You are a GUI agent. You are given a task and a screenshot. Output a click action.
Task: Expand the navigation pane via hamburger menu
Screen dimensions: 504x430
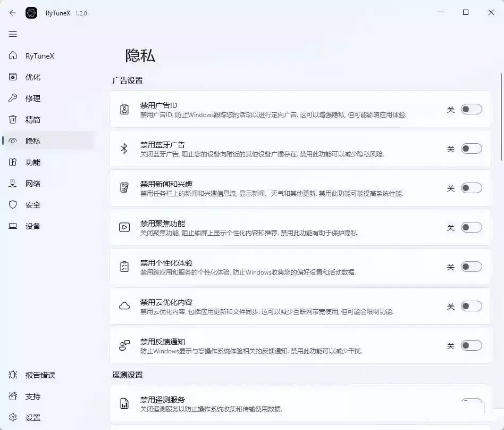point(13,34)
